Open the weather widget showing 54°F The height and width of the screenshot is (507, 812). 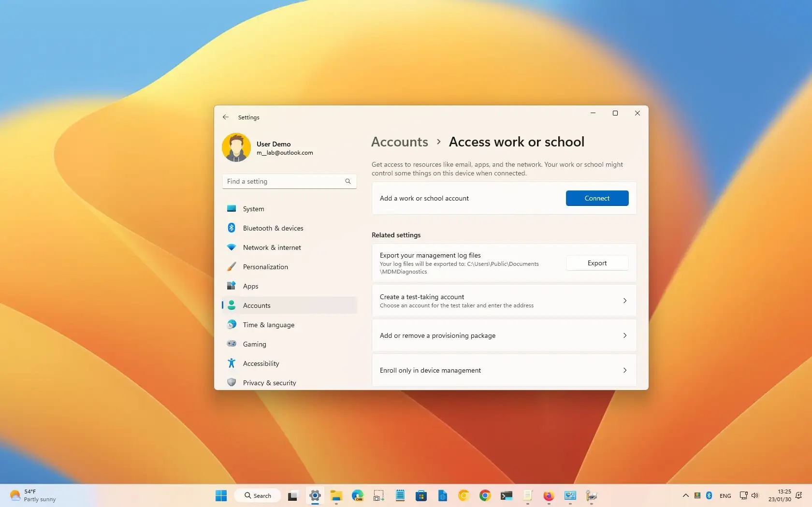(x=33, y=495)
